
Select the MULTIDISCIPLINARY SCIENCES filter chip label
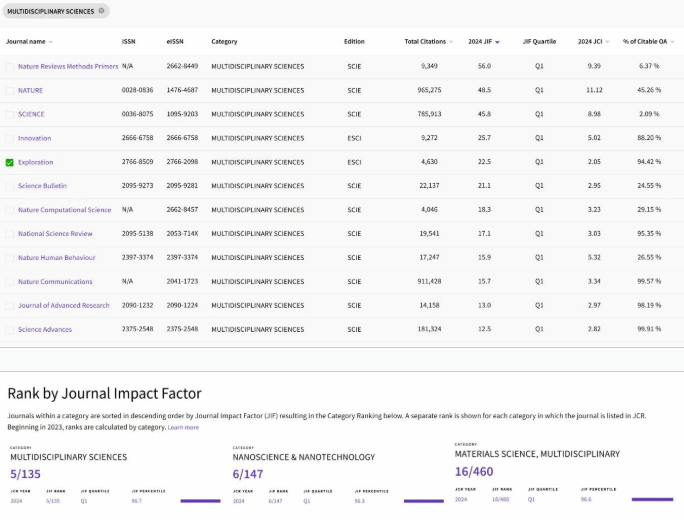51,11
